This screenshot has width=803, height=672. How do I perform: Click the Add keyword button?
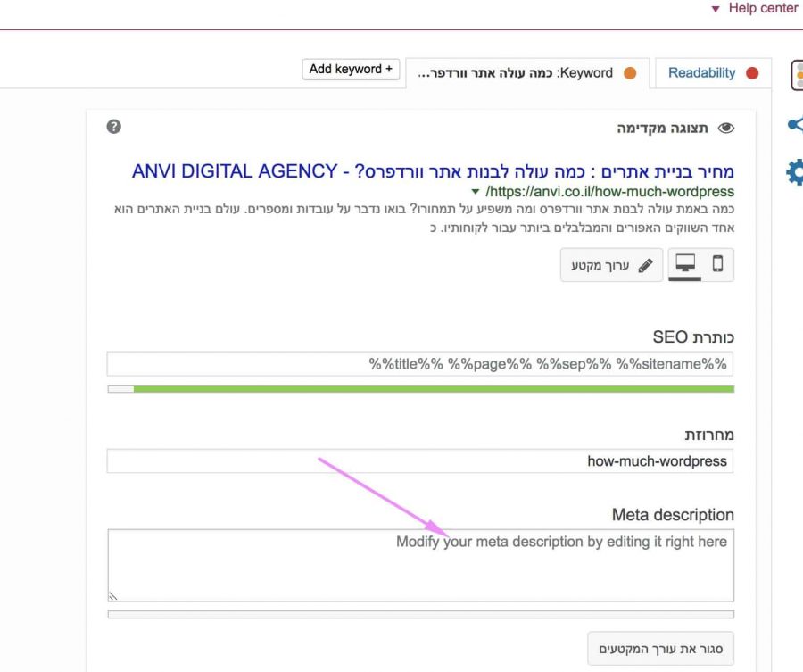[351, 69]
